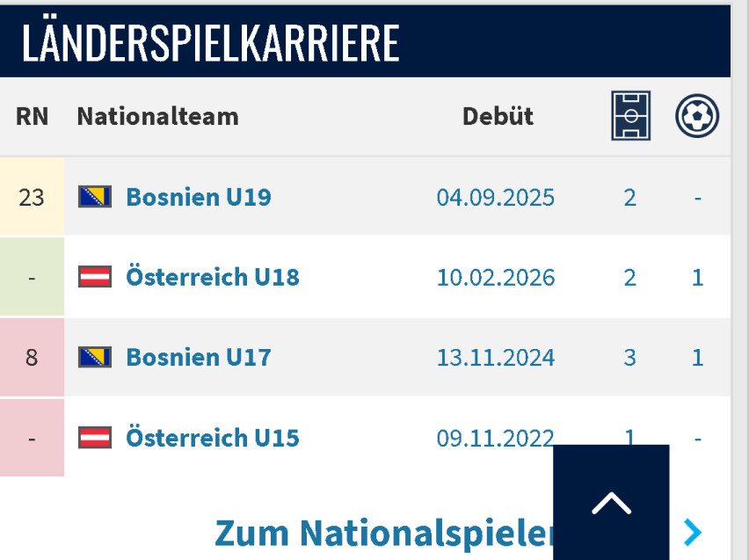749x560 pixels.
Task: Click the blue chevron next to Zum Nationalspieler
Action: pos(693,532)
